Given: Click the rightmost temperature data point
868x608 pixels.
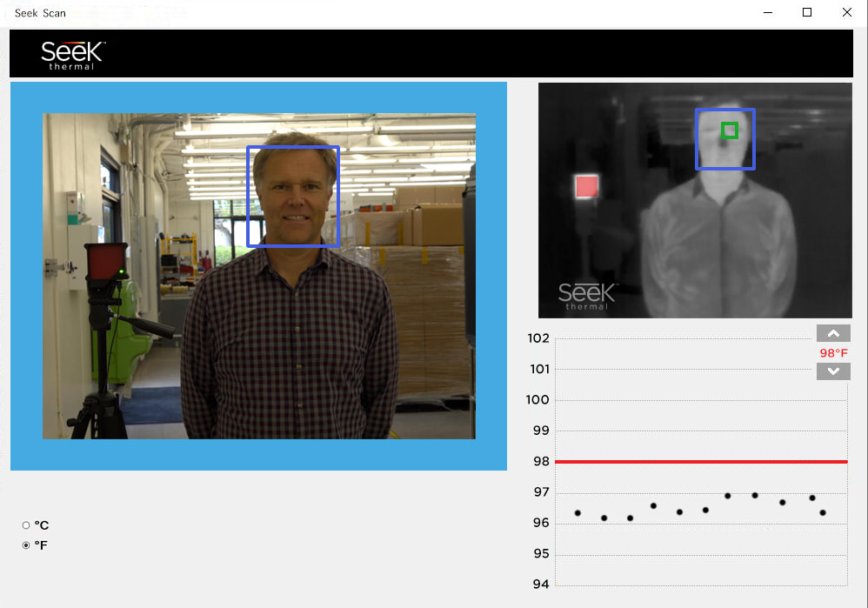Looking at the screenshot, I should coord(823,513).
